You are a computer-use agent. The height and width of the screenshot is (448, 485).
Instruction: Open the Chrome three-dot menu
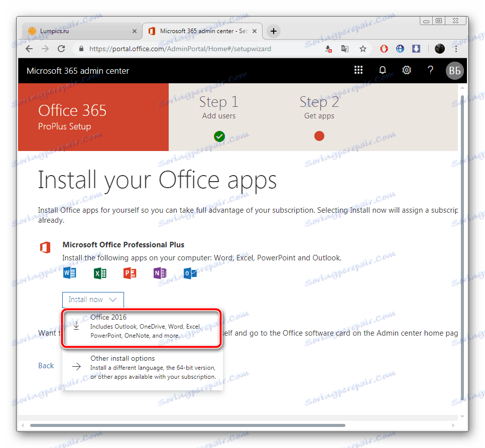coord(456,49)
